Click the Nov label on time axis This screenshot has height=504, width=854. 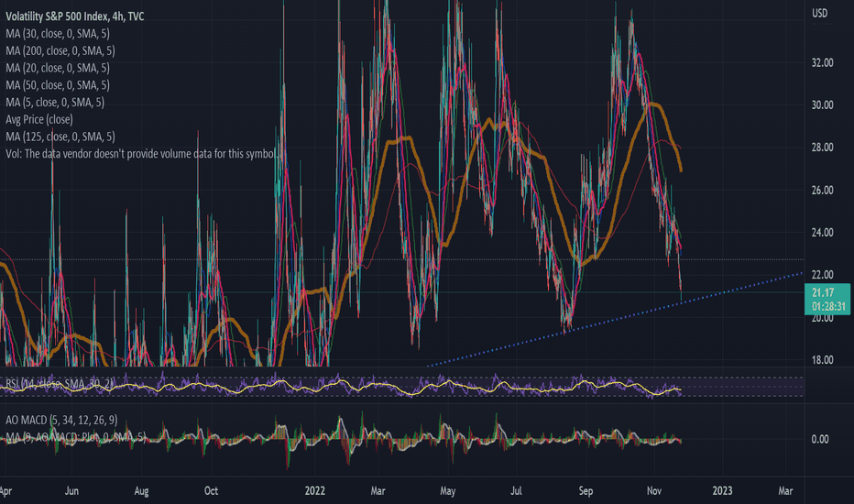[654, 491]
